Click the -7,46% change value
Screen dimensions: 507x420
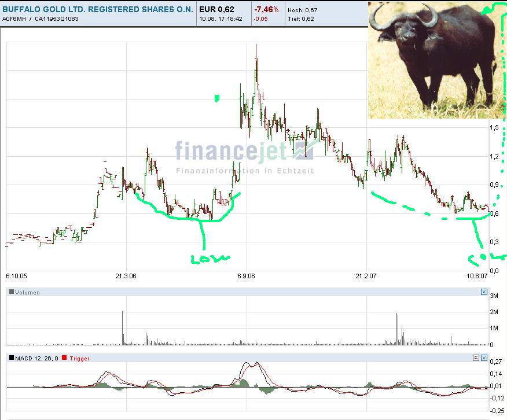point(266,10)
